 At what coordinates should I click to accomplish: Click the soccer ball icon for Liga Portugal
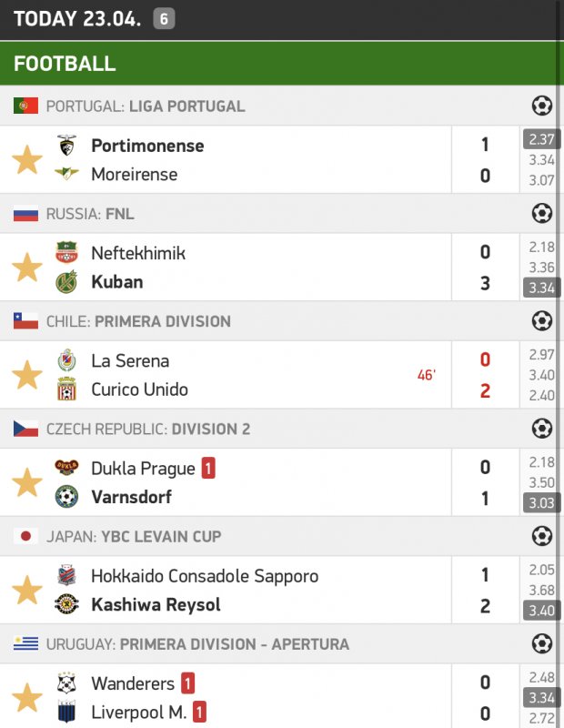(542, 106)
